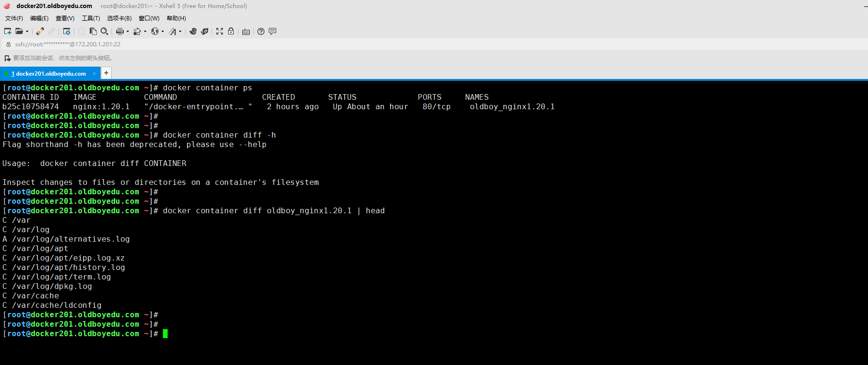The width and height of the screenshot is (868, 365).
Task: Open the virtual keyboard icon
Action: (246, 32)
